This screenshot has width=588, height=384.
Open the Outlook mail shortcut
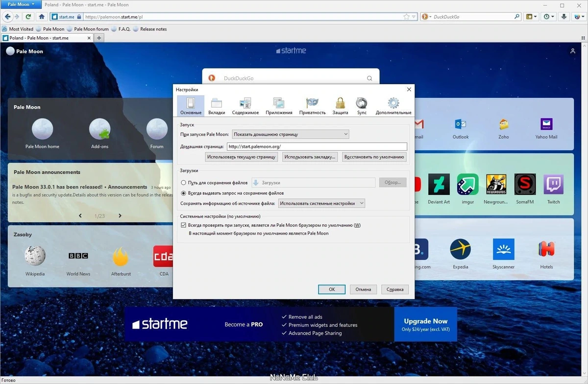click(x=461, y=124)
